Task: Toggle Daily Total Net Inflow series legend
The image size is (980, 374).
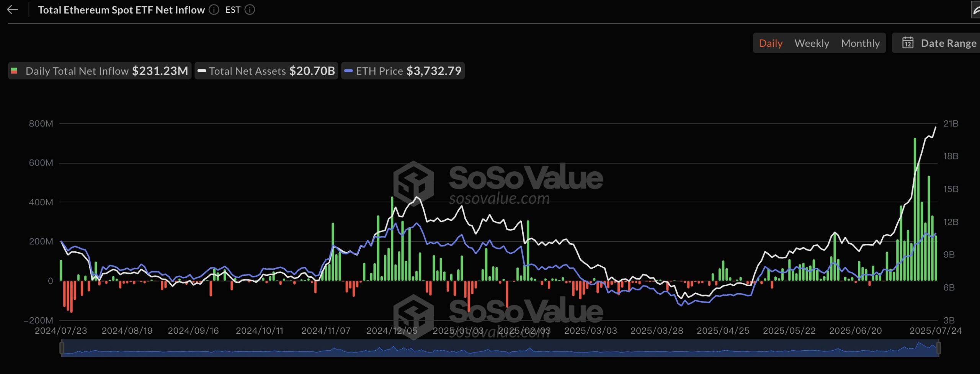Action: 100,71
